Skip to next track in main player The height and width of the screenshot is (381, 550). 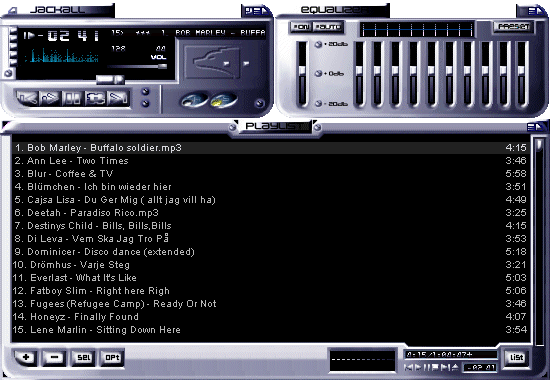(x=118, y=98)
